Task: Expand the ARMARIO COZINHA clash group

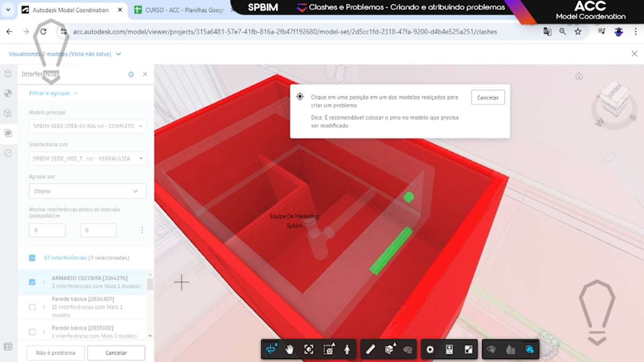Action: [44, 282]
